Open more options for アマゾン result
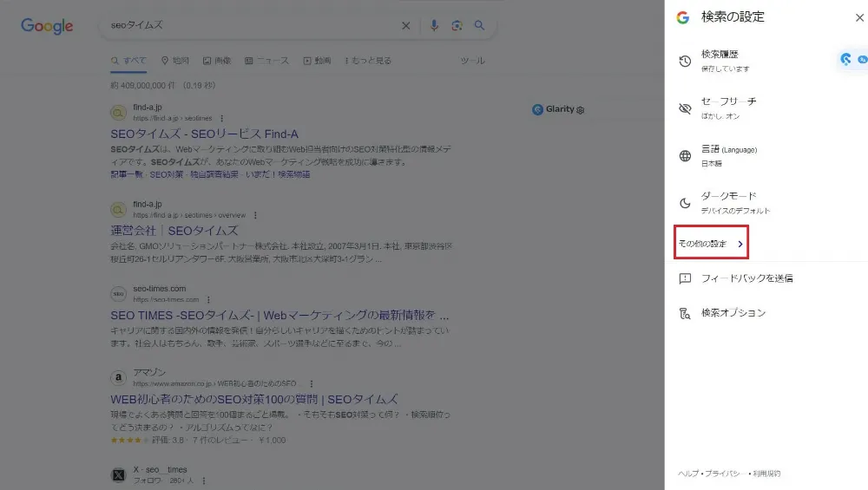 click(x=311, y=384)
